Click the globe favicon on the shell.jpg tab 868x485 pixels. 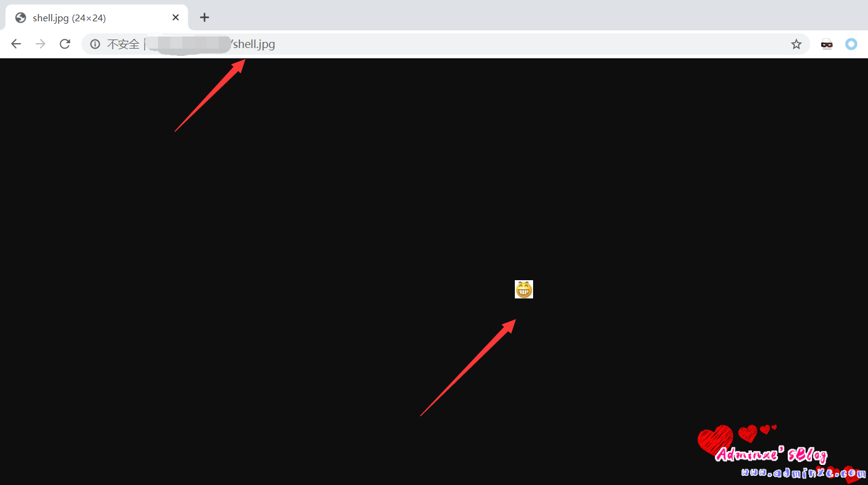pos(21,18)
